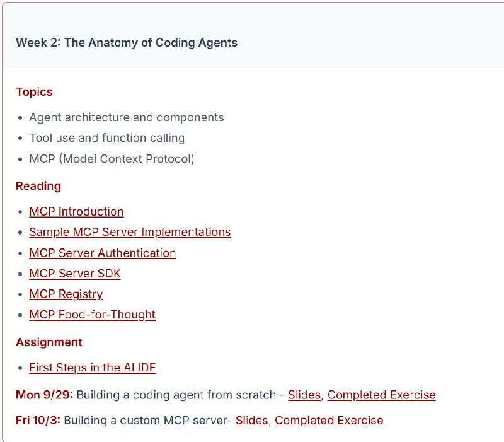
Task: Open Completed Exercise for coding agent lecture
Action: point(381,395)
